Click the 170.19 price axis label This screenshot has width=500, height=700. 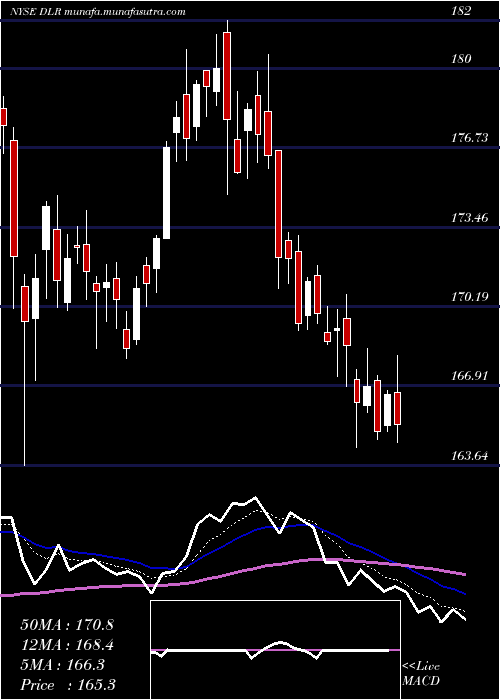coord(469,296)
